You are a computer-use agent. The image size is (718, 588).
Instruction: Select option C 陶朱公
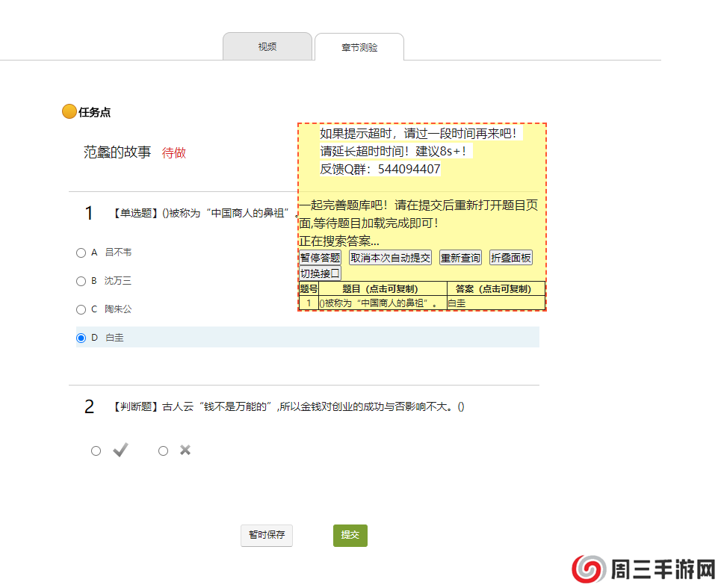pyautogui.click(x=81, y=309)
